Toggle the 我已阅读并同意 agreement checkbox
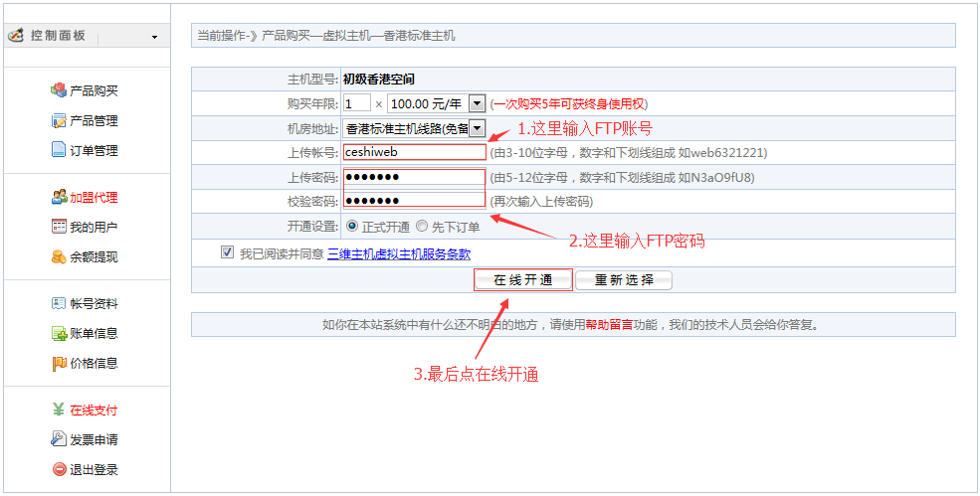 [227, 252]
